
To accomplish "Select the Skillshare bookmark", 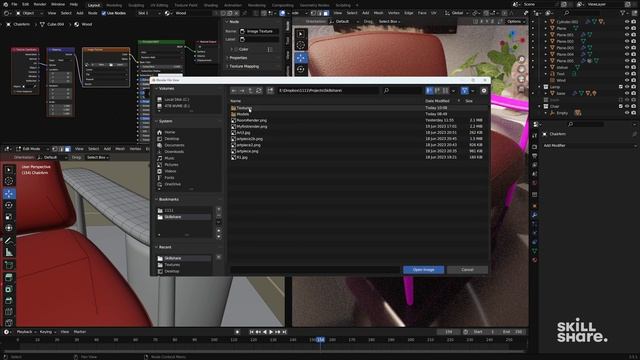I will 184,217.
